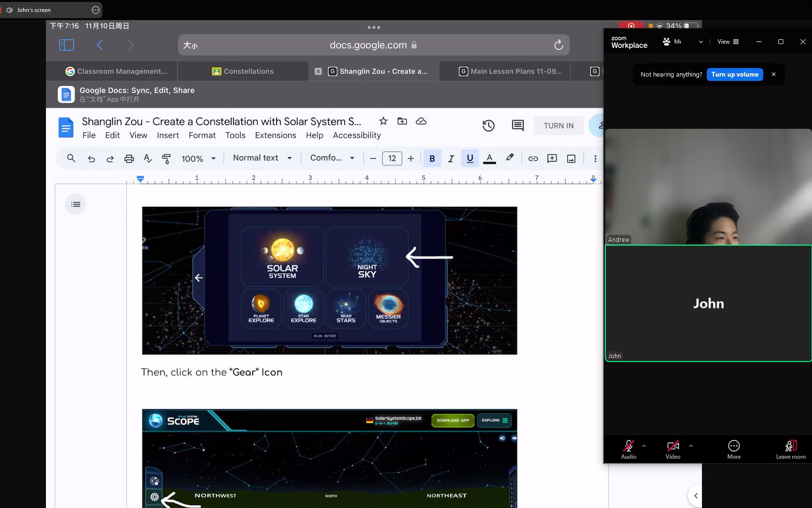Toggle underline formatting
812x508 pixels.
point(470,158)
